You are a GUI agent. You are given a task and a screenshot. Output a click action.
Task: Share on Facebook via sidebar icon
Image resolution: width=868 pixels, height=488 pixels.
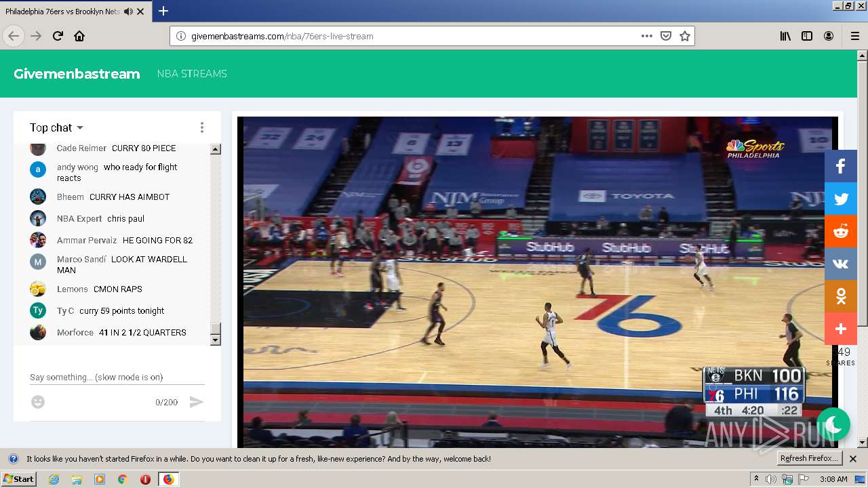coord(841,166)
